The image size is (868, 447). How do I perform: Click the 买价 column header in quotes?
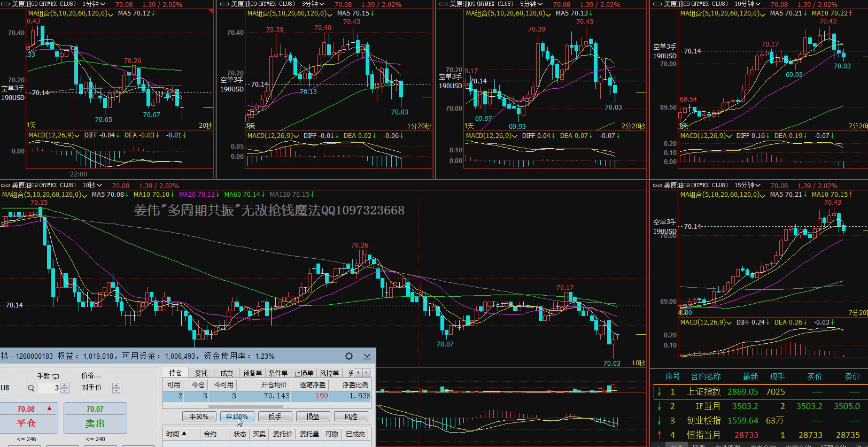(x=815, y=377)
